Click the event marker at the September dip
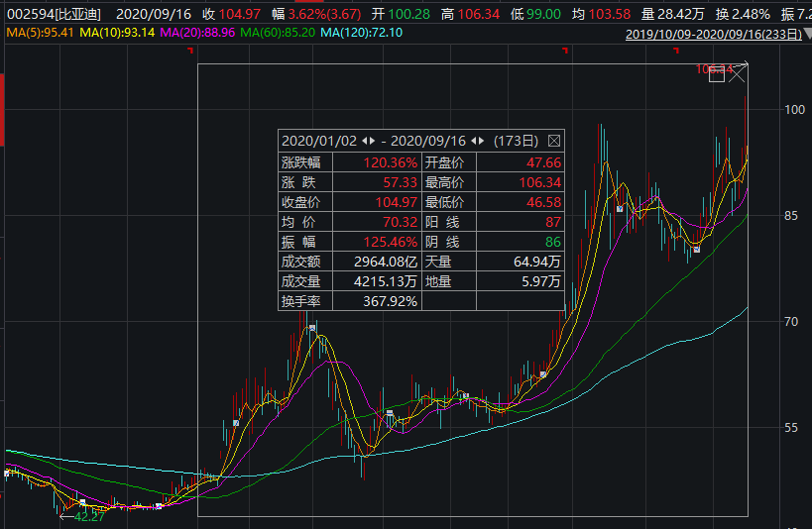The height and width of the screenshot is (529, 812). (697, 250)
